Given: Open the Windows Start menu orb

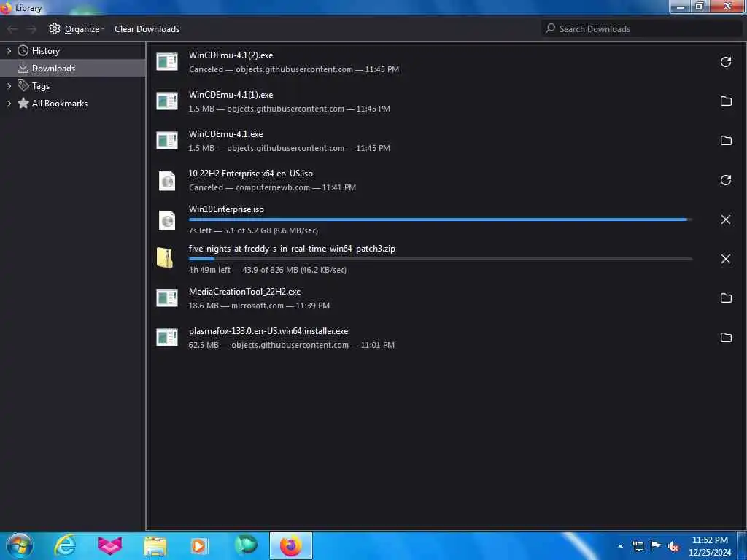Looking at the screenshot, I should point(20,545).
